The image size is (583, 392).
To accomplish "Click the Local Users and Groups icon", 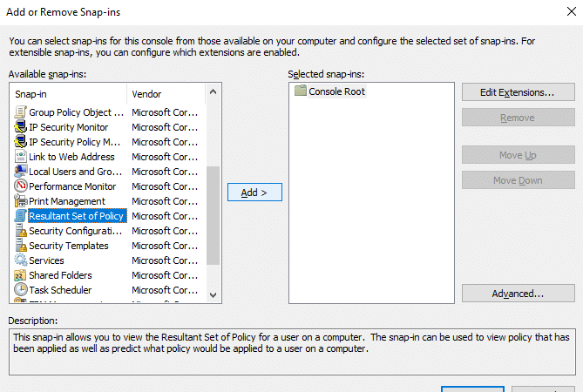I will pos(20,172).
